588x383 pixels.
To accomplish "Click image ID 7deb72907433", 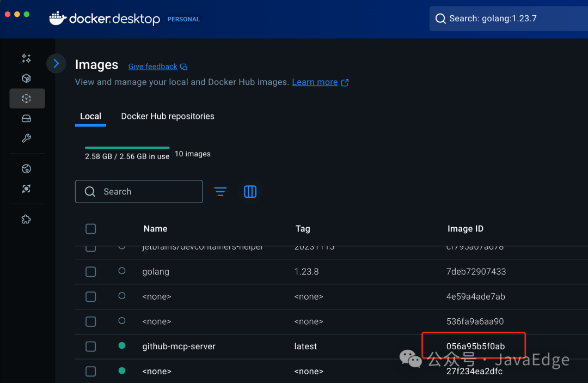I will [476, 272].
